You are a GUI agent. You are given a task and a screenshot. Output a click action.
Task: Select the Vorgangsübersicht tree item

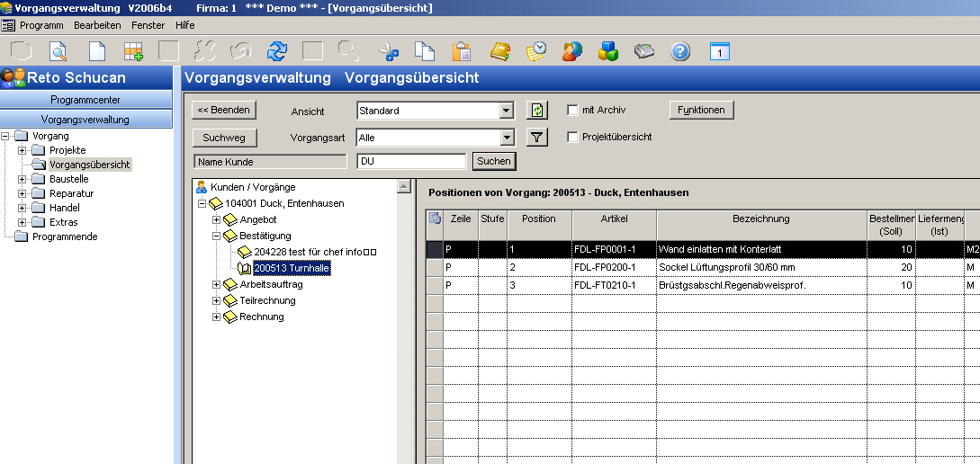(x=89, y=165)
